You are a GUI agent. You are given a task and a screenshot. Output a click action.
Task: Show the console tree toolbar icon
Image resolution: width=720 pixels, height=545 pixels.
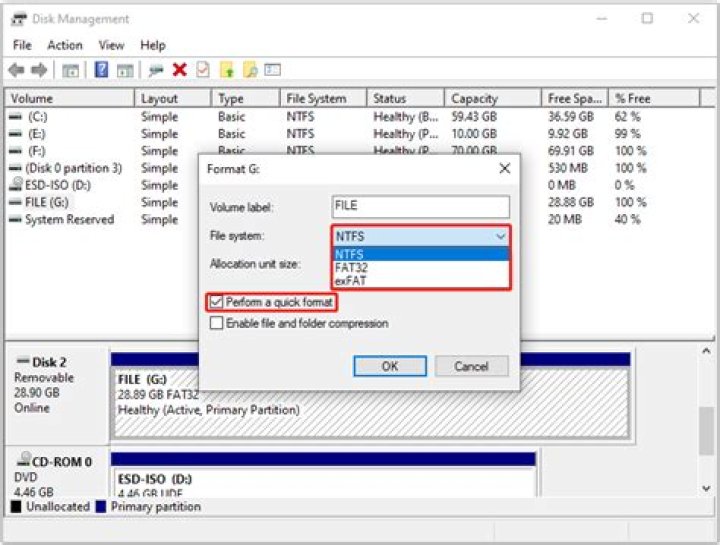pos(70,70)
